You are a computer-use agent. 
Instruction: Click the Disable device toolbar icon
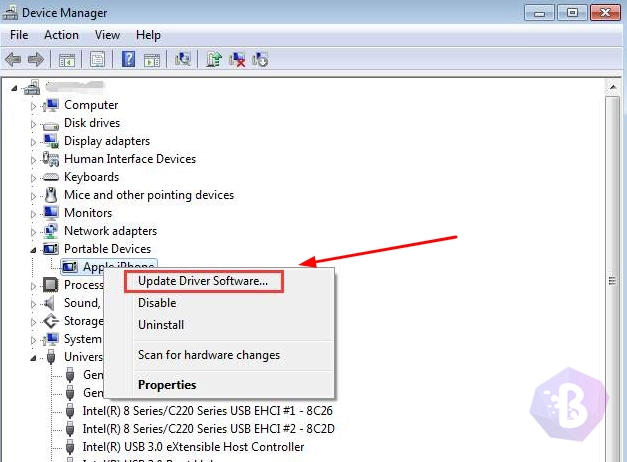(260, 59)
